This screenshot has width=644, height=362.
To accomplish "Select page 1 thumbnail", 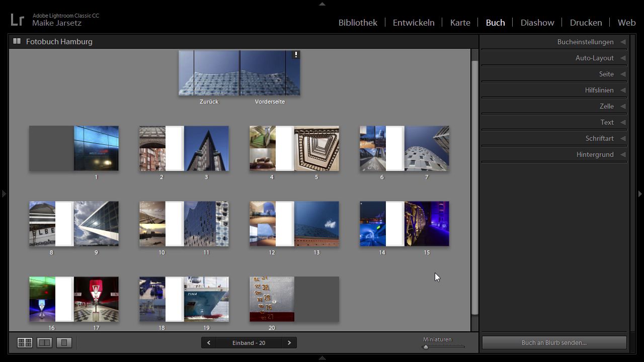I will pos(96,148).
